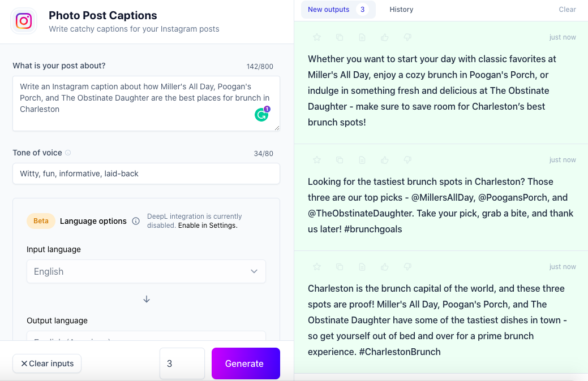The width and height of the screenshot is (588, 381).
Task: Click the "Write catchy captions" subtitle
Action: (134, 29)
